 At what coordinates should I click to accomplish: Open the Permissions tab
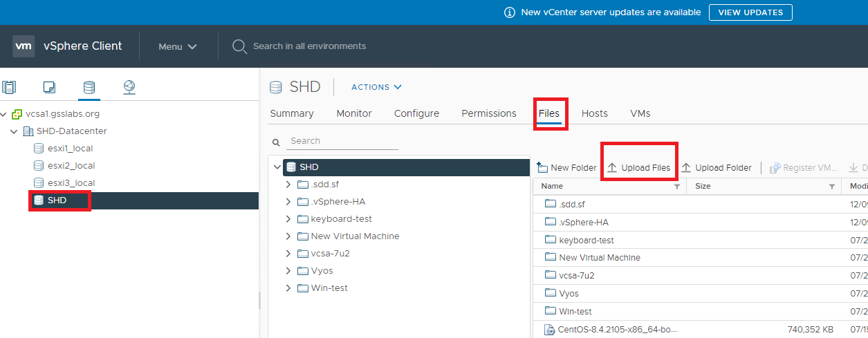[x=489, y=113]
